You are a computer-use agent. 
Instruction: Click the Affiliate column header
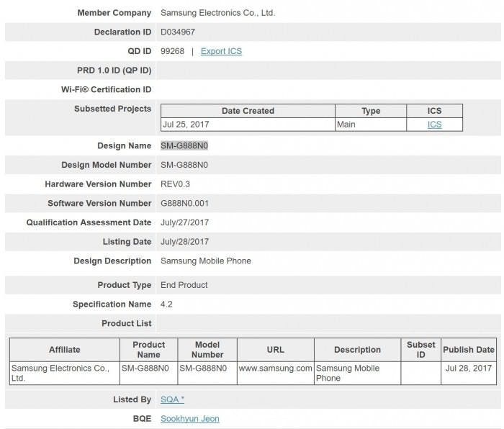65,350
